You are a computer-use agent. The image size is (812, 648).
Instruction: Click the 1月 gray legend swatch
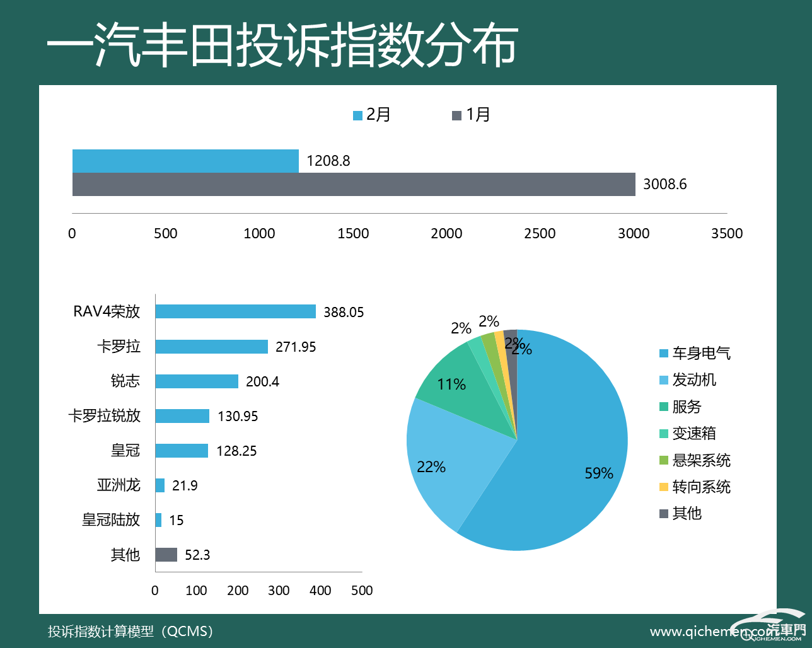(457, 115)
